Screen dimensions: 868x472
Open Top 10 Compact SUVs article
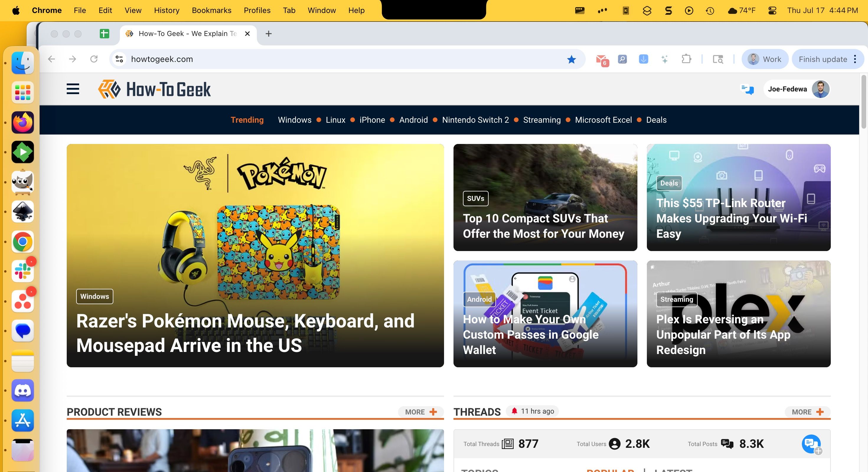[543, 226]
